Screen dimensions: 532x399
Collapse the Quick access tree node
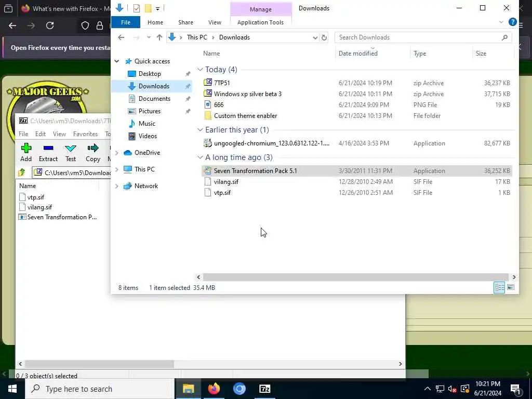(117, 61)
